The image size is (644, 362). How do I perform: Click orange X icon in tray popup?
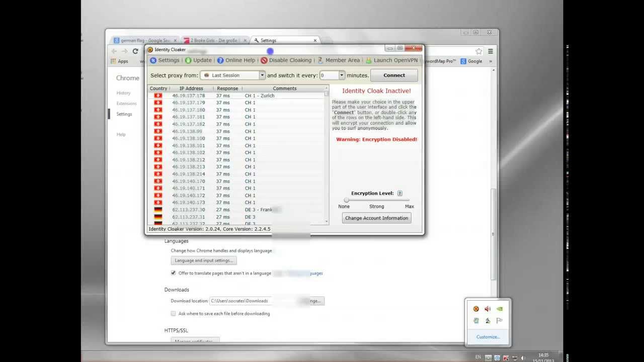point(476,309)
